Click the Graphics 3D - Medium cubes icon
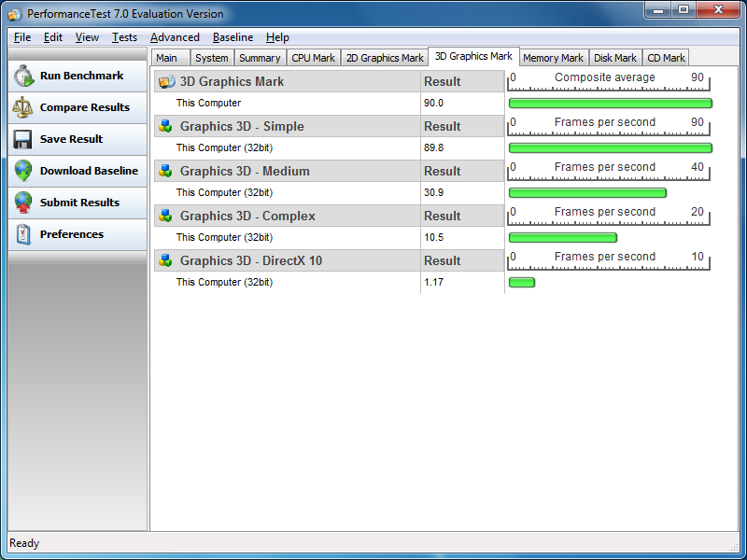This screenshot has width=747, height=560. [165, 172]
